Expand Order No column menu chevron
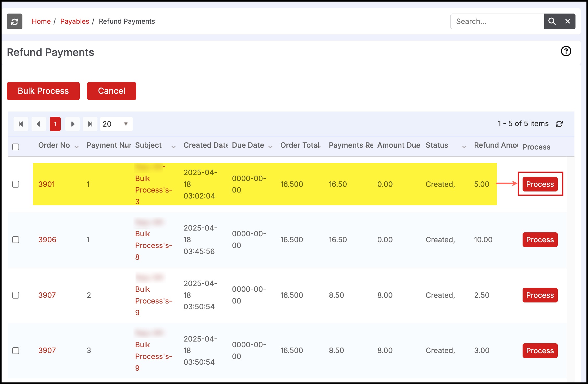The height and width of the screenshot is (384, 588). (x=77, y=147)
